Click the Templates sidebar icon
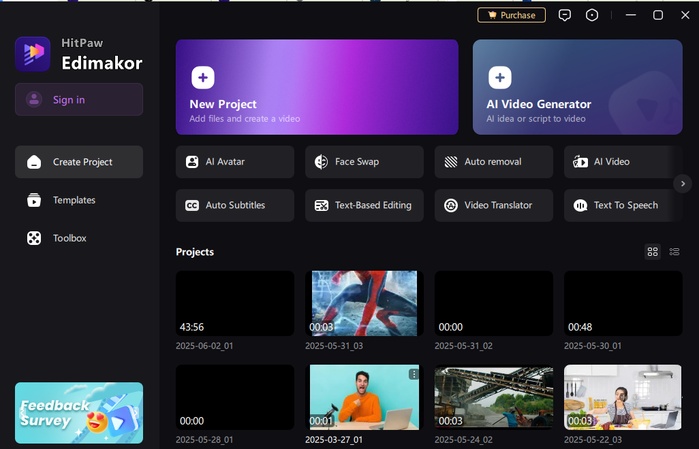 click(x=34, y=200)
